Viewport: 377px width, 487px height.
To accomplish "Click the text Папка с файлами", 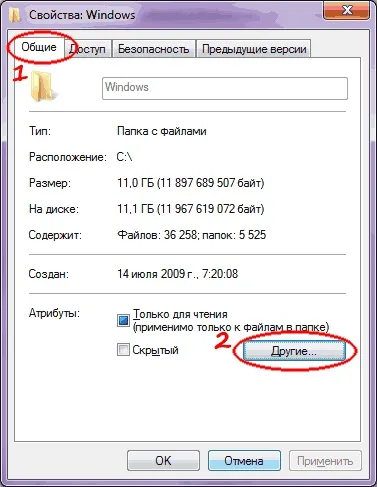I will [x=162, y=131].
